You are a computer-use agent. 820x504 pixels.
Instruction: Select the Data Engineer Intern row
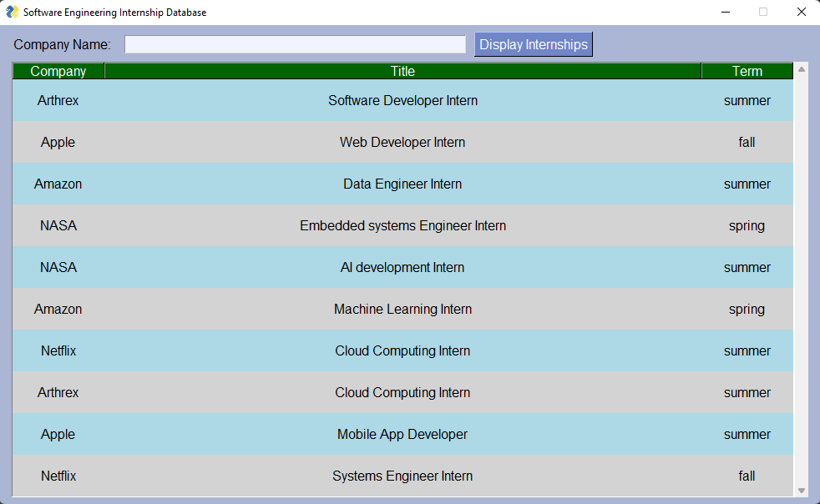click(402, 184)
